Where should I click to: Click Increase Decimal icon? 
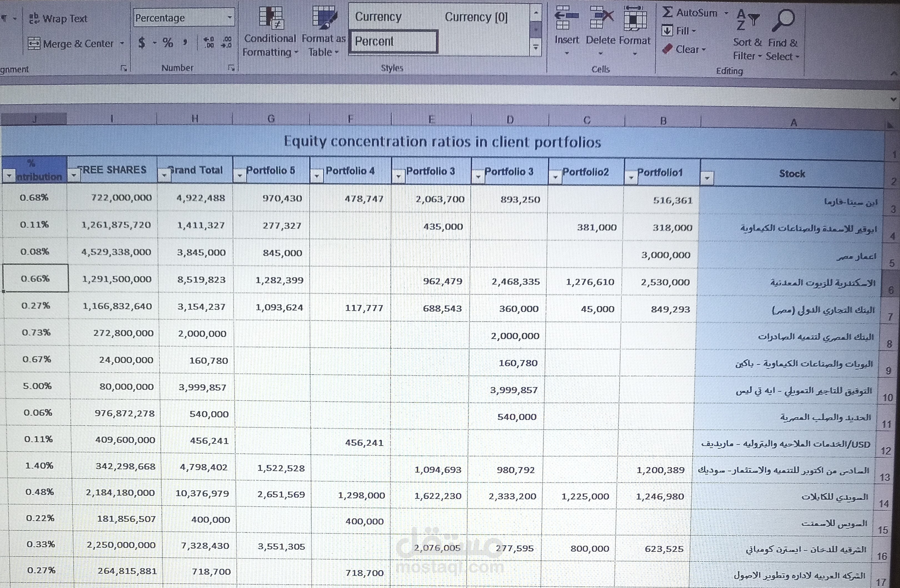[209, 42]
